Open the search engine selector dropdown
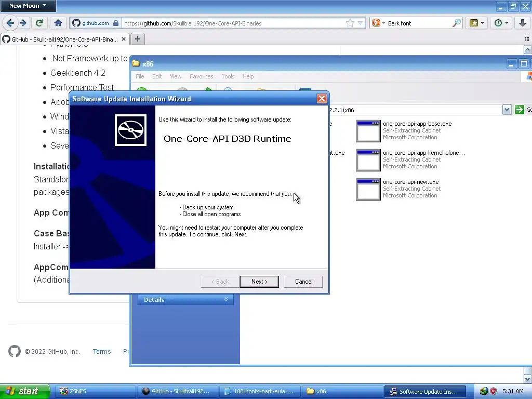The width and height of the screenshot is (532, 399). 378,23
